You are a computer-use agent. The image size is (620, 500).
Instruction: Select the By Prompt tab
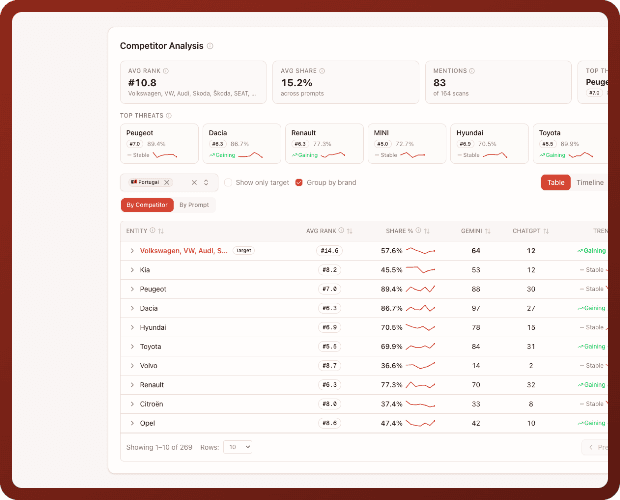point(194,205)
